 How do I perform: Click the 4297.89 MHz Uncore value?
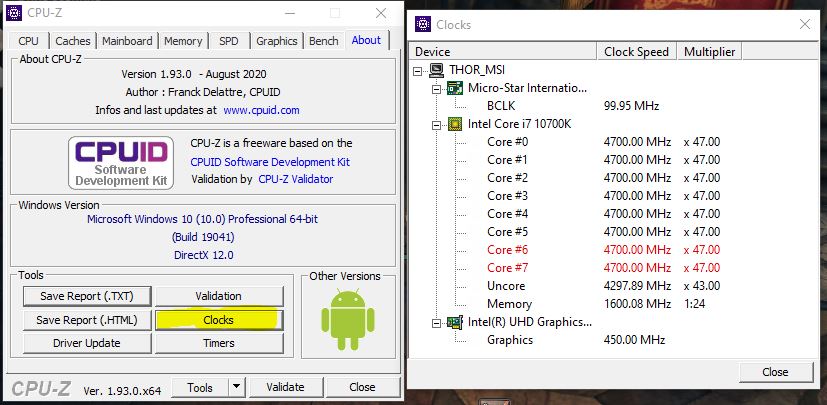click(637, 286)
